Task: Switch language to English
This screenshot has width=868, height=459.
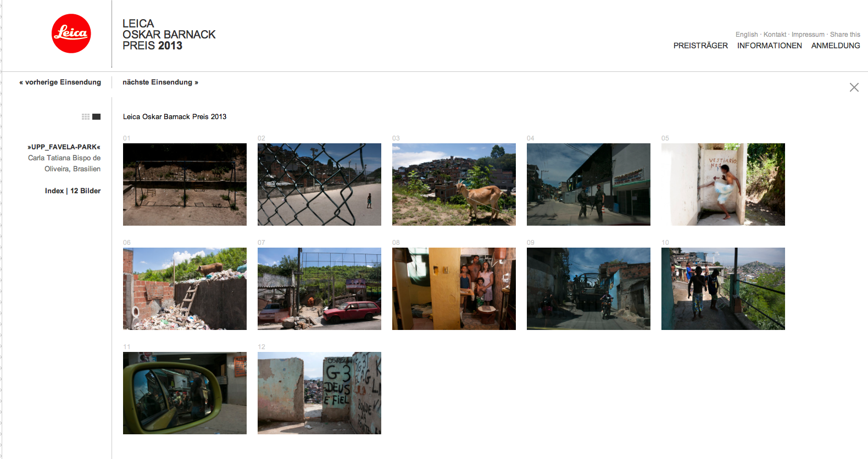Action: coord(747,34)
